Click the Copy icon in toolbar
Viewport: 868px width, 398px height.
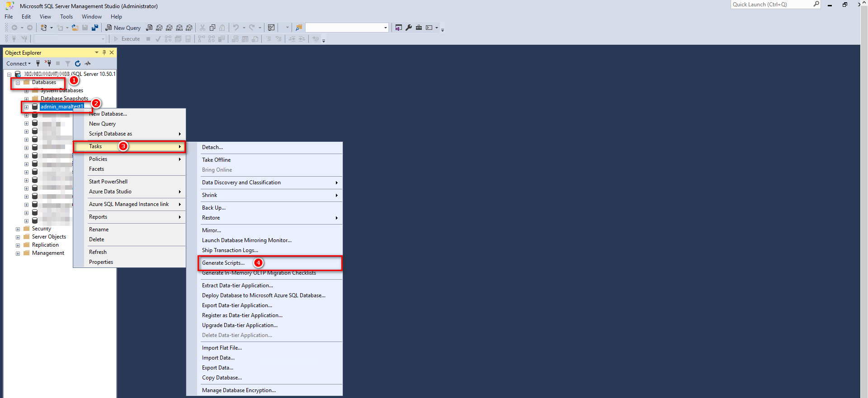[x=212, y=28]
